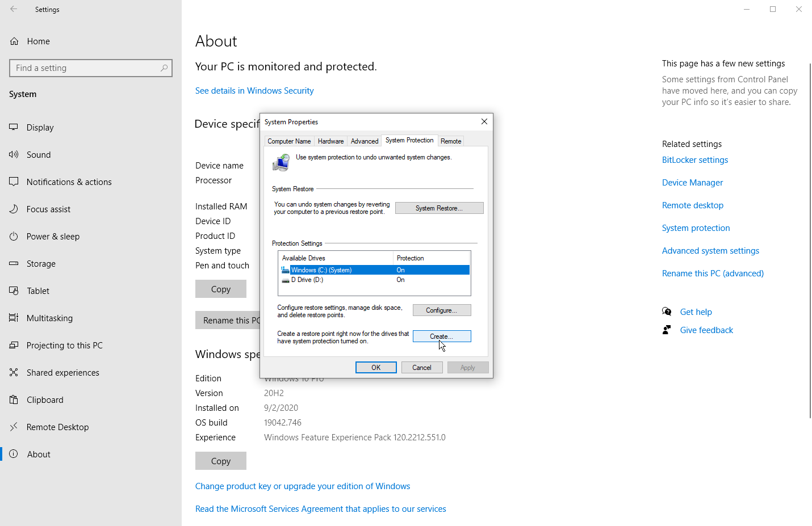Click Copy under Device specifications
This screenshot has height=526, width=812.
pos(221,289)
